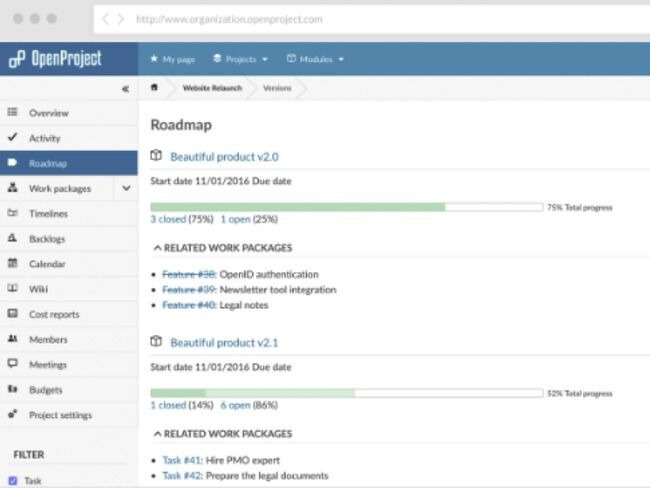Image resolution: width=650 pixels, height=488 pixels.
Task: Click the 3 closed link
Action: click(168, 219)
